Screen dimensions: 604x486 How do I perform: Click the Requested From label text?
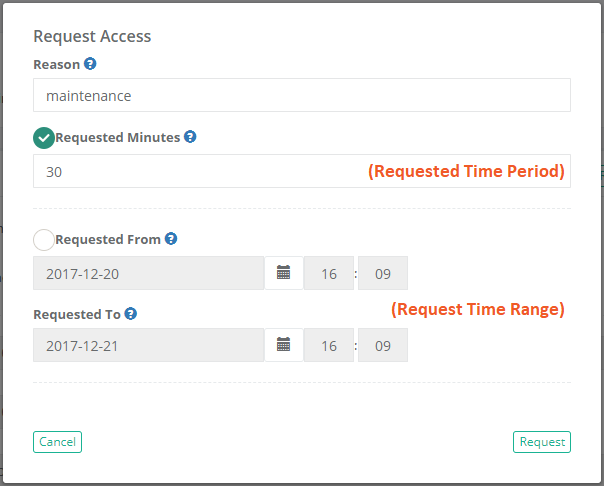(x=108, y=240)
